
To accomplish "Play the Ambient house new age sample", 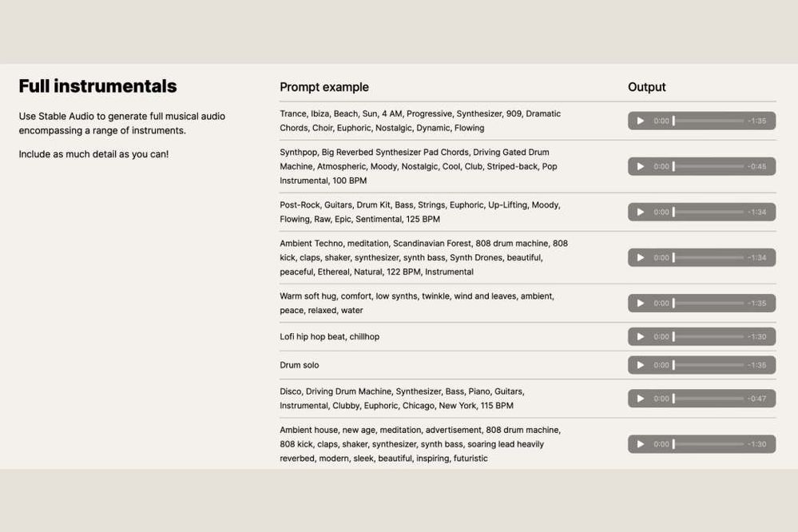I will coord(640,444).
